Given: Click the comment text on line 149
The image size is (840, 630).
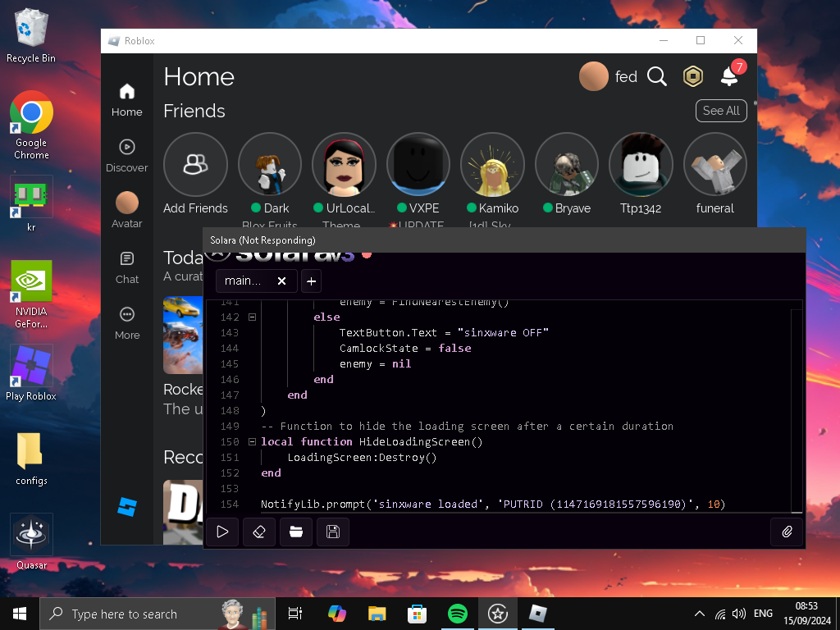Looking at the screenshot, I should click(467, 427).
